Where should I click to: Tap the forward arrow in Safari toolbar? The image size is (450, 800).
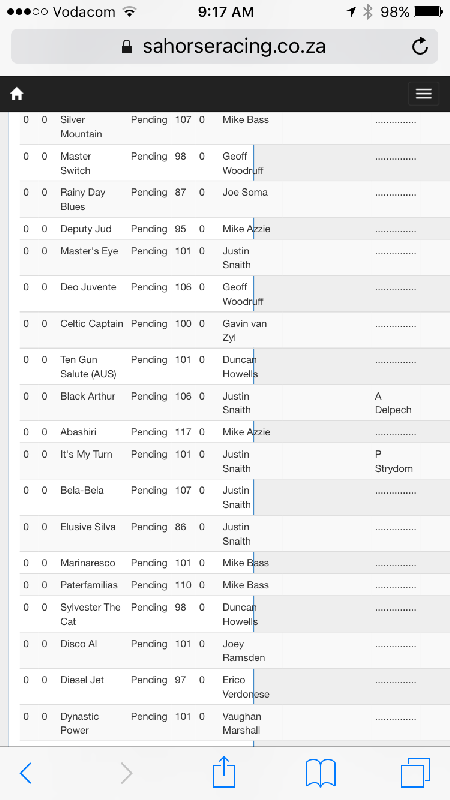tap(126, 773)
